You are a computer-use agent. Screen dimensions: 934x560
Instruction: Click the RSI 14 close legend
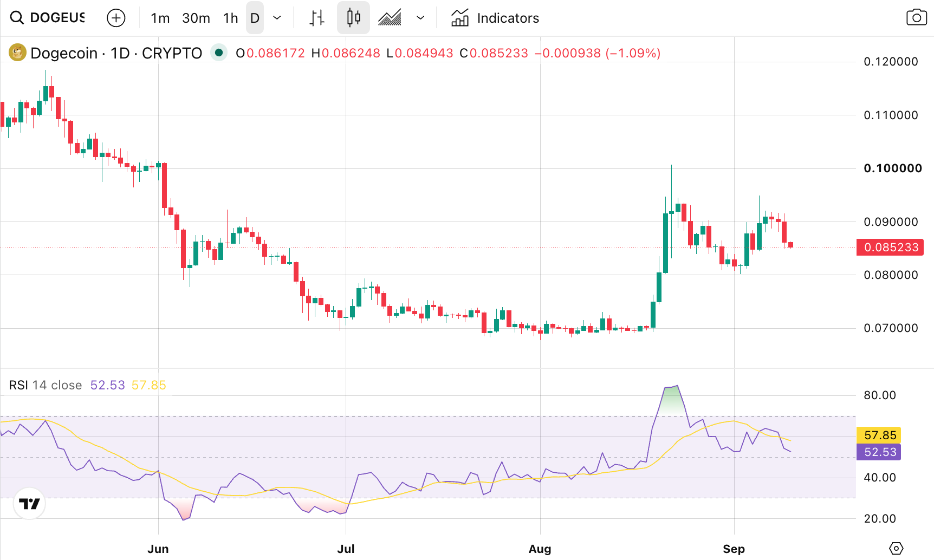pyautogui.click(x=46, y=385)
